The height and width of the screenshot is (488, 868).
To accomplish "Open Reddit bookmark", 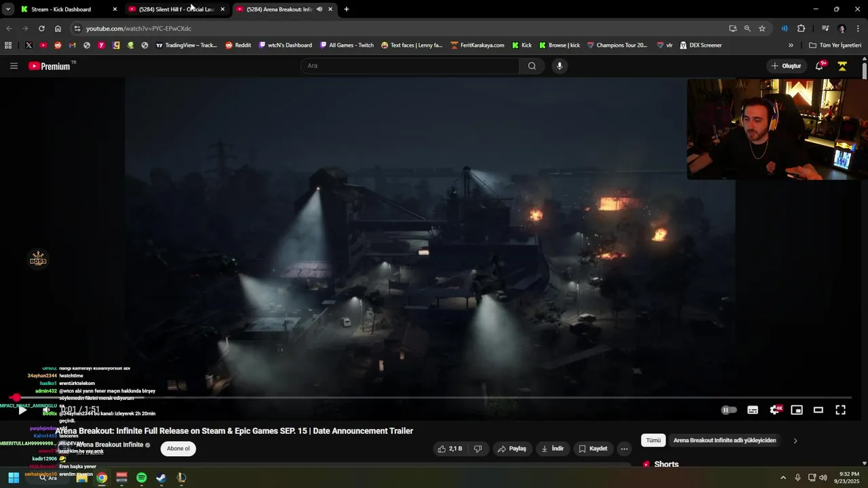I will (238, 45).
